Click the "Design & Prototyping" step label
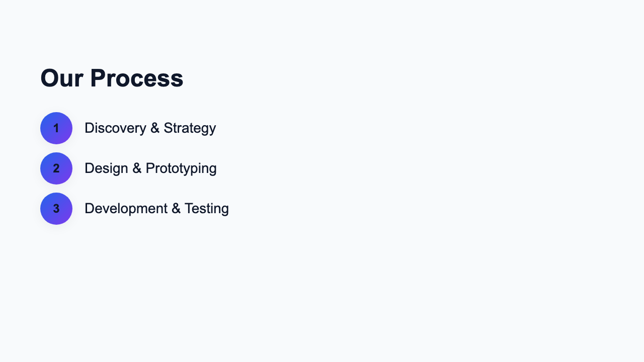The image size is (644, 362). [150, 168]
